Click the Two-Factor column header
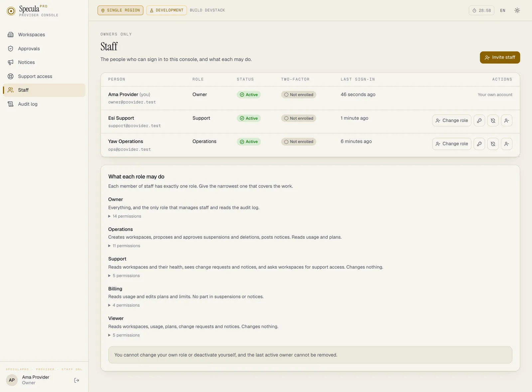532x392 pixels. point(295,79)
